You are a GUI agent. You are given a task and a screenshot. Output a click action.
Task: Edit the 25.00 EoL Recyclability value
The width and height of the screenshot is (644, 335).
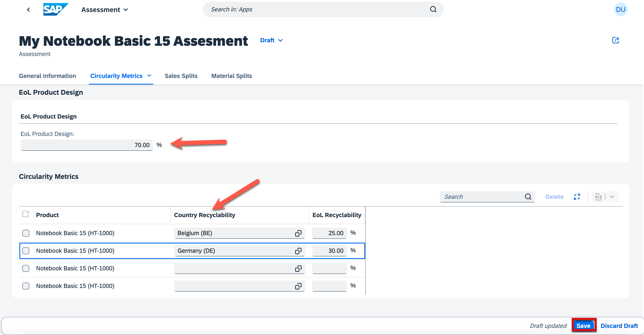click(329, 233)
